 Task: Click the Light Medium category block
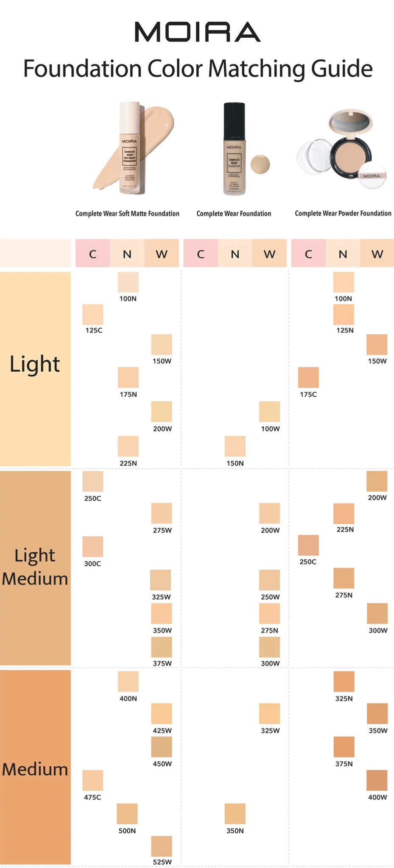tap(35, 568)
